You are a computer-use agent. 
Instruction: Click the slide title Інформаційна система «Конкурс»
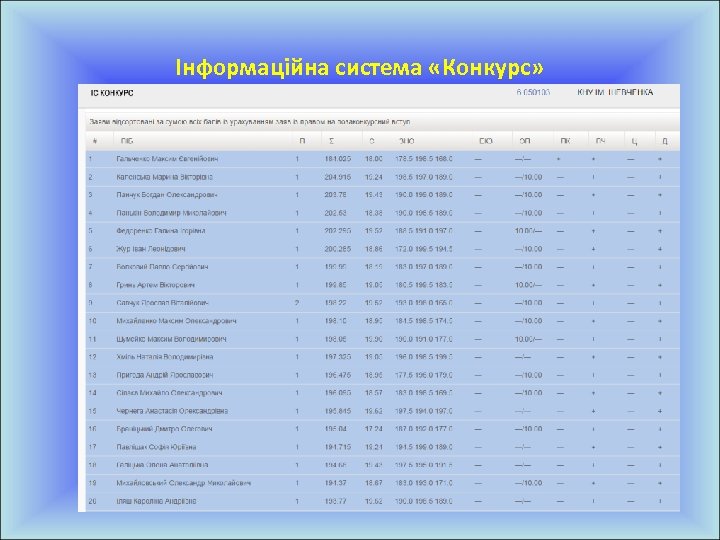pyautogui.click(x=360, y=67)
